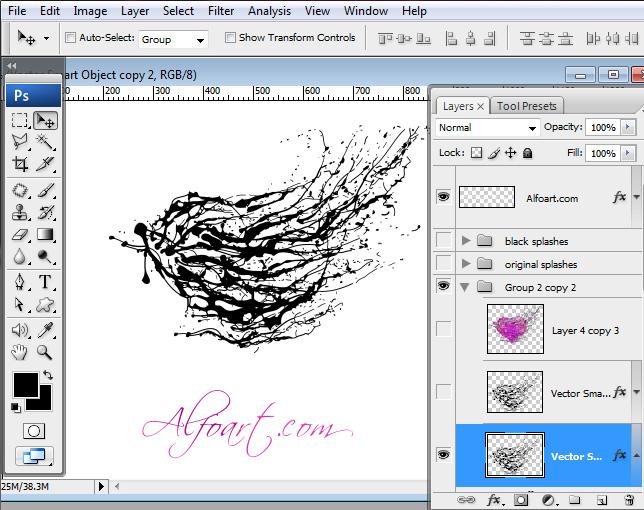Viewport: 644px width, 510px height.
Task: Select the Horizontal Type tool
Action: click(x=45, y=282)
